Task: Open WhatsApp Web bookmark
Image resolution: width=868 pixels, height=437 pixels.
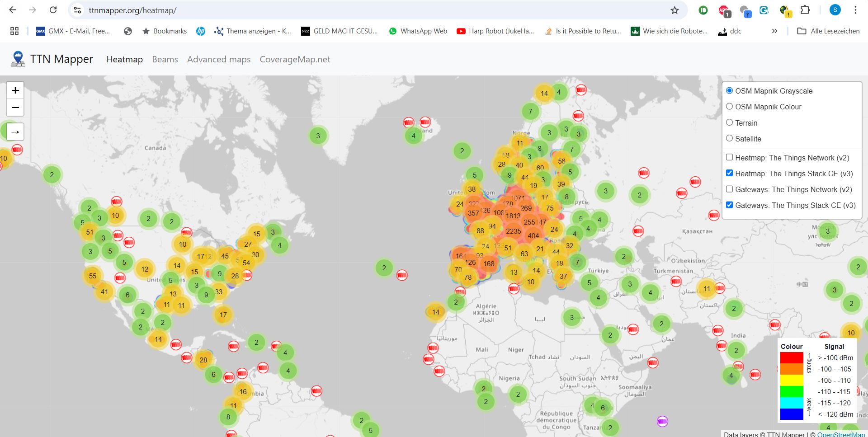Action: tap(418, 31)
